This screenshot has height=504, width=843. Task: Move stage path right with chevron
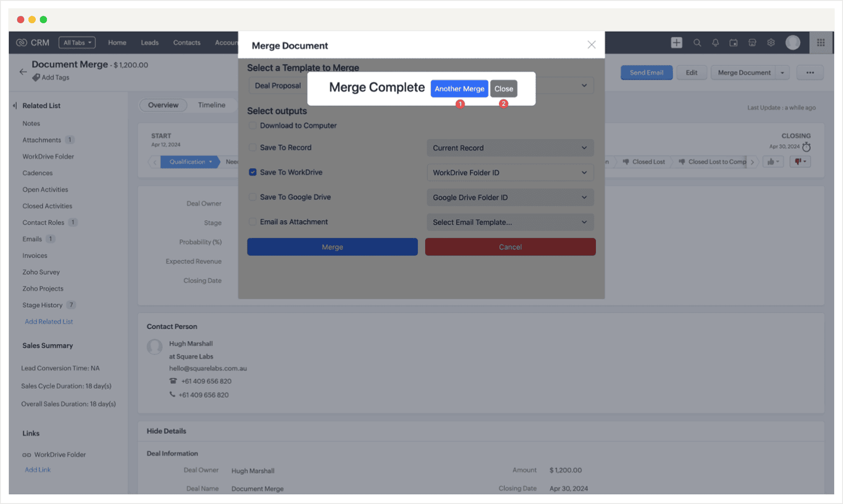[x=752, y=162]
